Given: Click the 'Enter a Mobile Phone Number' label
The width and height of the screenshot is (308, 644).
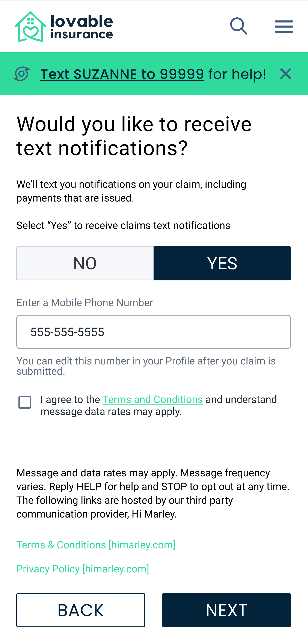Looking at the screenshot, I should click(x=85, y=303).
